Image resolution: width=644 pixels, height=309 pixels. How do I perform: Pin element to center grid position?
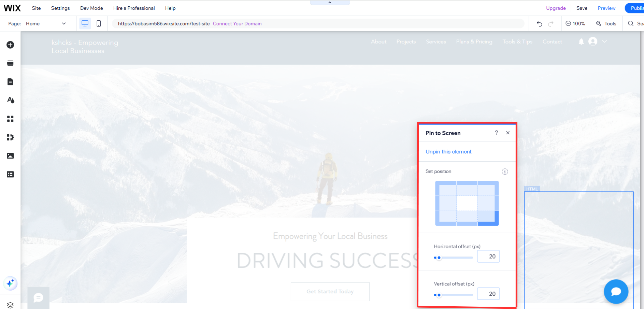point(467,203)
